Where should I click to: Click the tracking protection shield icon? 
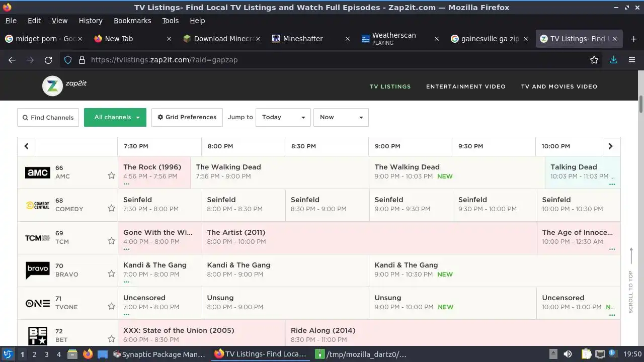click(68, 60)
